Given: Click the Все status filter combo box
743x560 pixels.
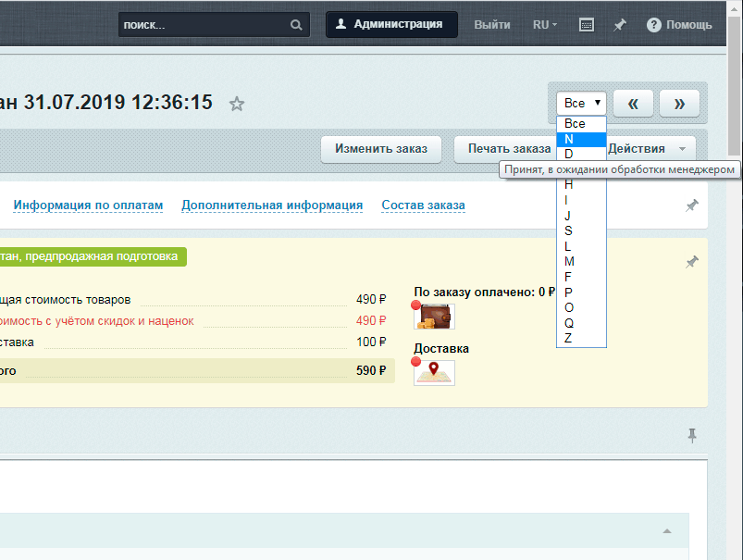Looking at the screenshot, I should (x=581, y=103).
